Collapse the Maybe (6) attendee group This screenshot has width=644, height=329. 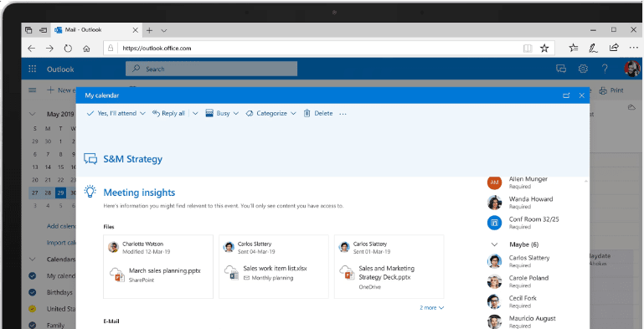coord(494,244)
